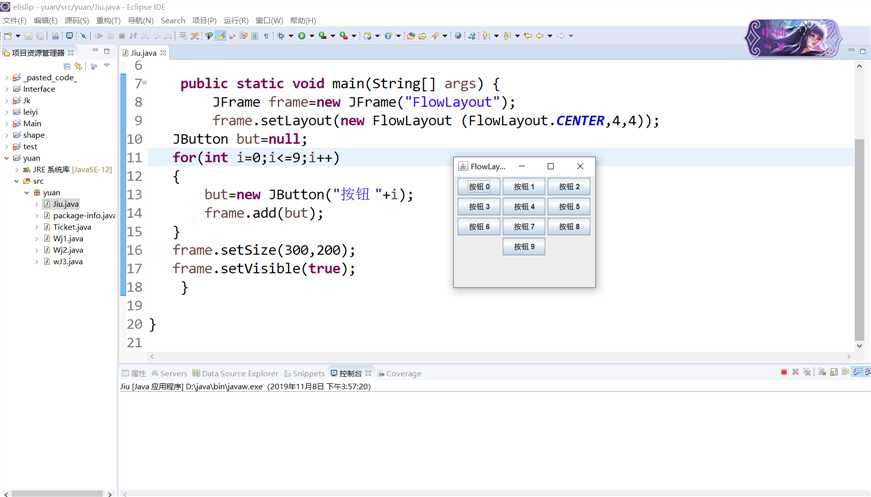
Task: Click 按钮 4 in FlowLayout window
Action: click(524, 207)
